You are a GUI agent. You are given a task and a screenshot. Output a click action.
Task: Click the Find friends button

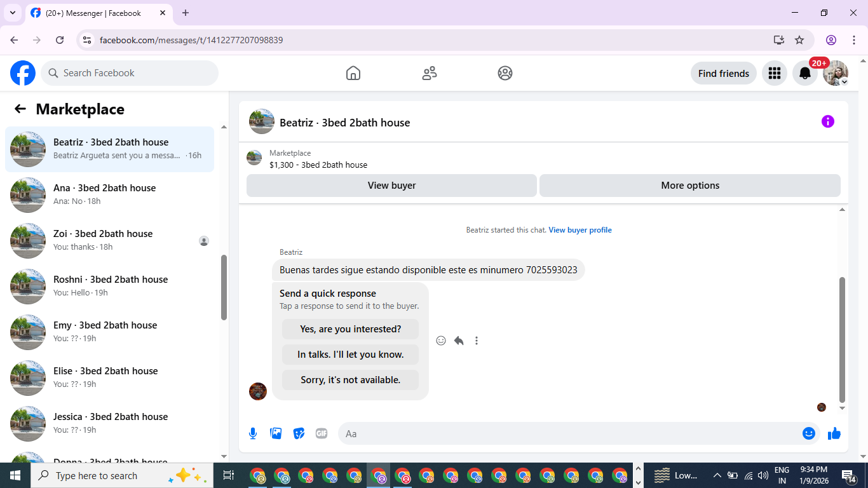click(724, 73)
